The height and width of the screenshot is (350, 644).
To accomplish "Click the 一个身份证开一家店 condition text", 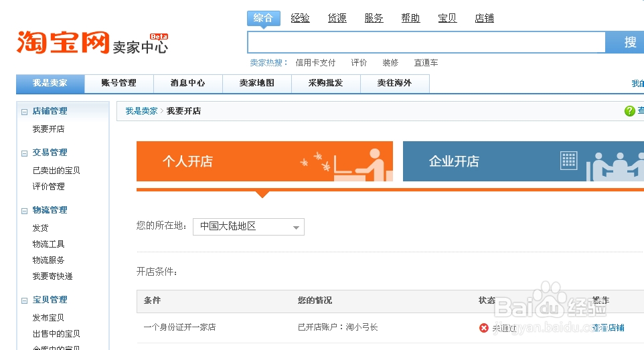I will click(179, 327).
